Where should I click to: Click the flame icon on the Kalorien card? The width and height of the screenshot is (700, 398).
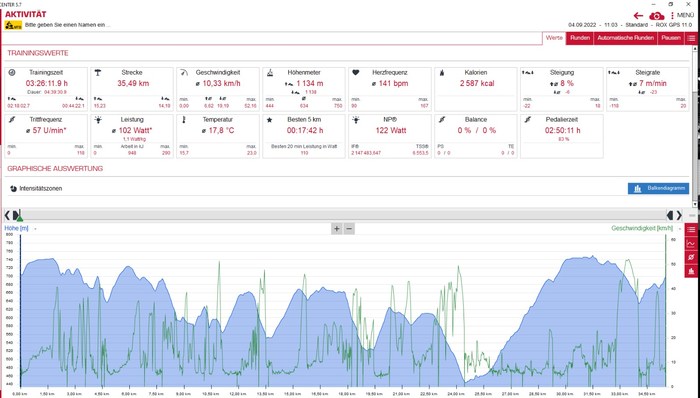coord(442,72)
